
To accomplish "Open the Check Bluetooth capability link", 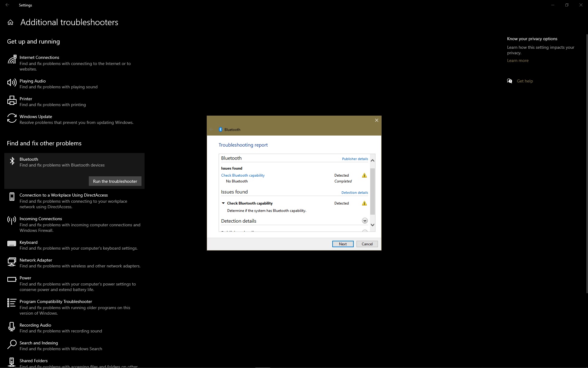I will coord(243,175).
